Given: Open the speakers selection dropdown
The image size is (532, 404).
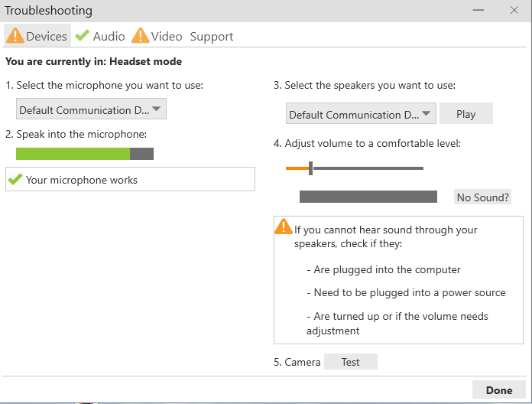Looking at the screenshot, I should coord(361,114).
